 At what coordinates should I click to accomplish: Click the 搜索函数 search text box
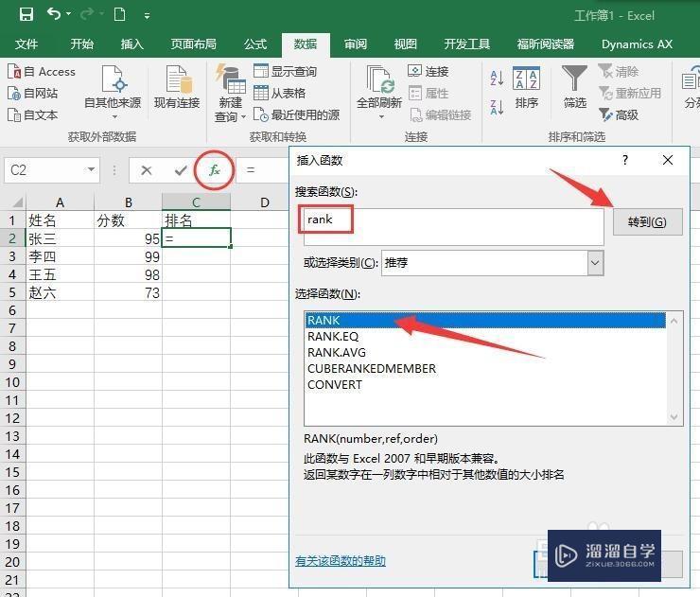click(x=453, y=226)
